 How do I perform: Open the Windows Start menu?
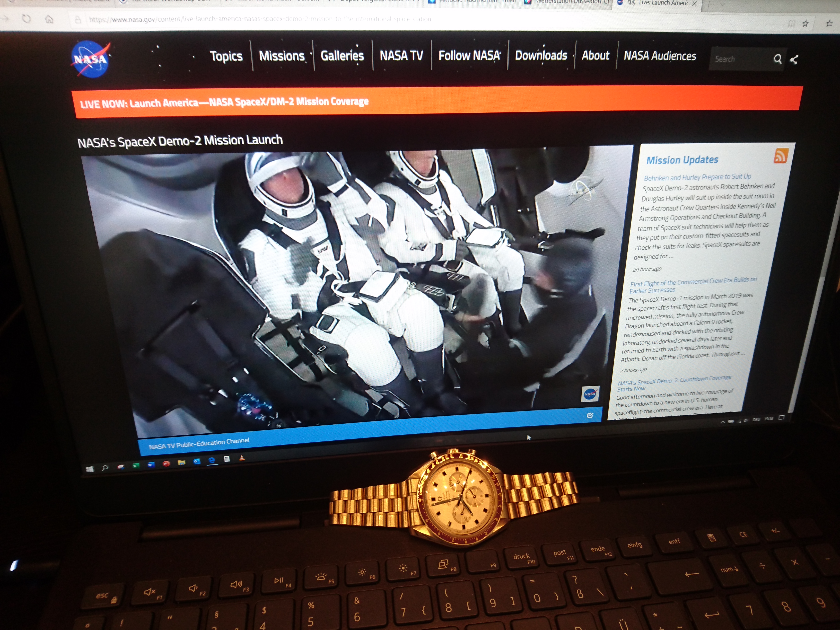coord(90,469)
